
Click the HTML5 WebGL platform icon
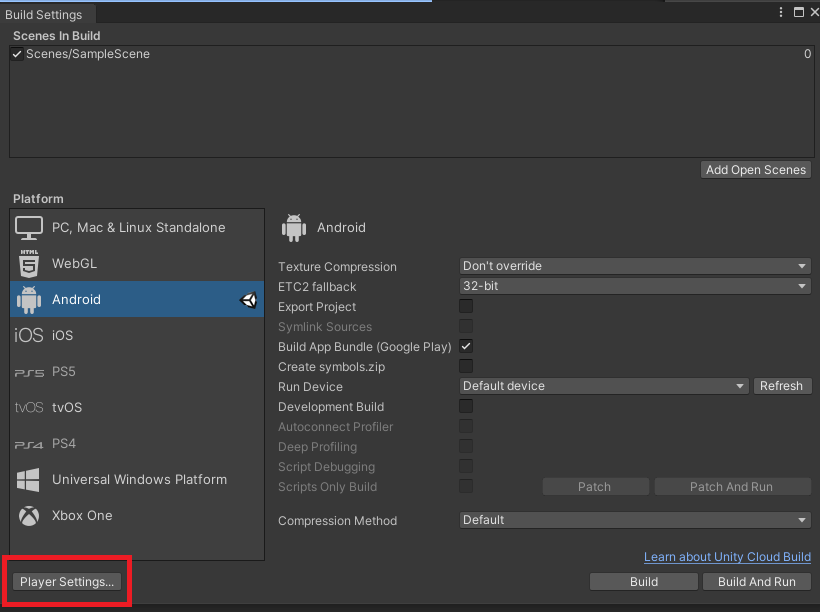pyautogui.click(x=29, y=263)
